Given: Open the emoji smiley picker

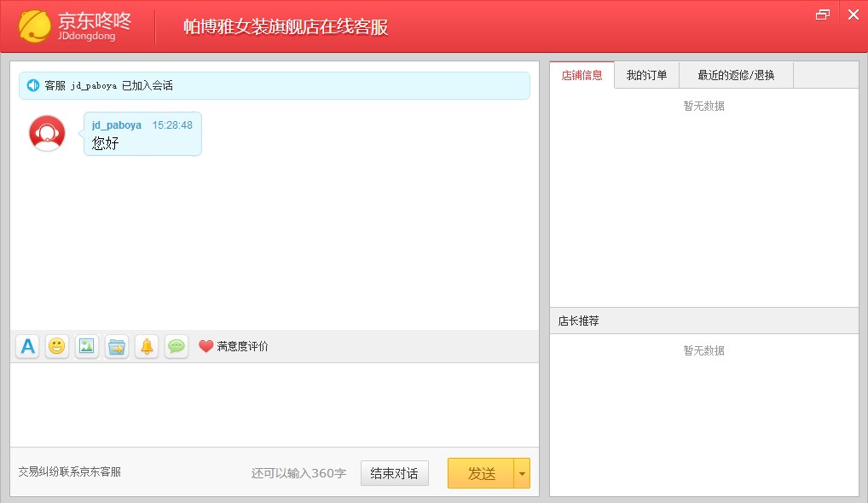Looking at the screenshot, I should (57, 346).
